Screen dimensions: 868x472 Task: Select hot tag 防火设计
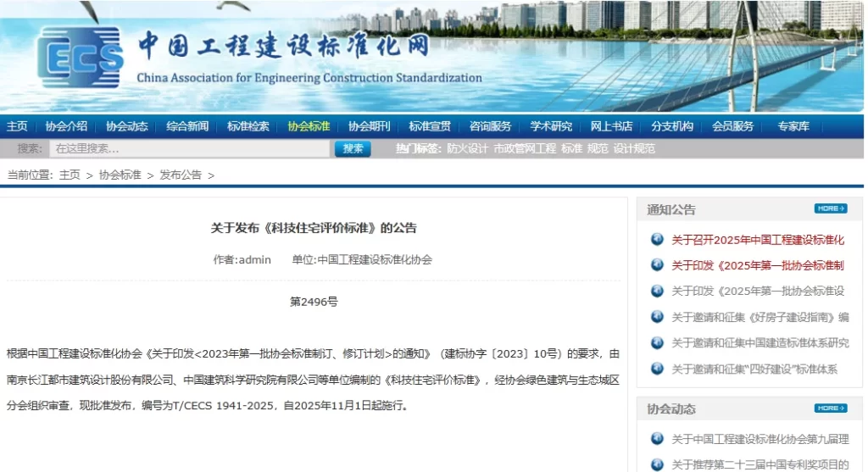coord(468,148)
